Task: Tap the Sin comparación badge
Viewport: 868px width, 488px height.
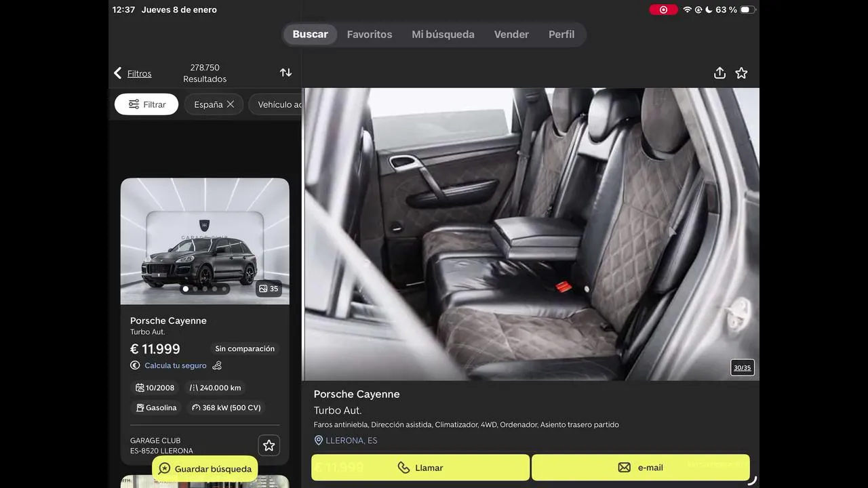Action: coord(245,349)
